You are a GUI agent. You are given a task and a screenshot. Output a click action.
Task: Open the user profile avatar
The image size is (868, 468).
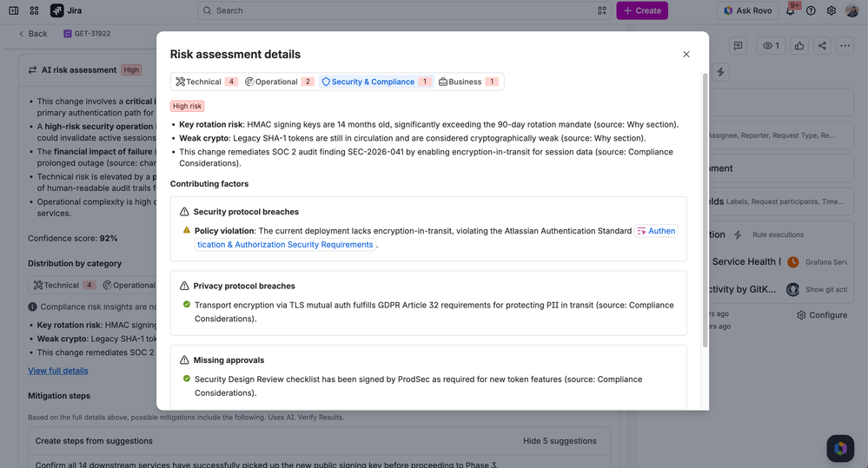[x=852, y=10]
